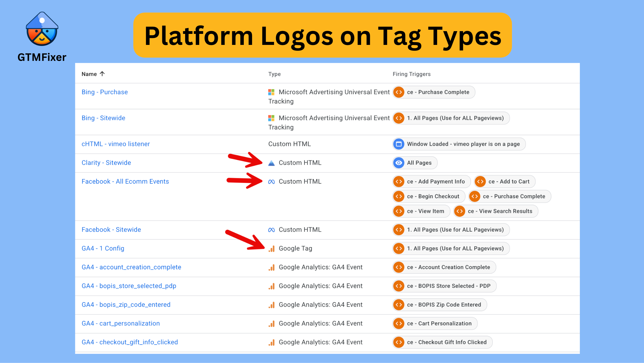Open the GA4 - account_creation_complete tag
The height and width of the screenshot is (363, 644).
coord(131,267)
